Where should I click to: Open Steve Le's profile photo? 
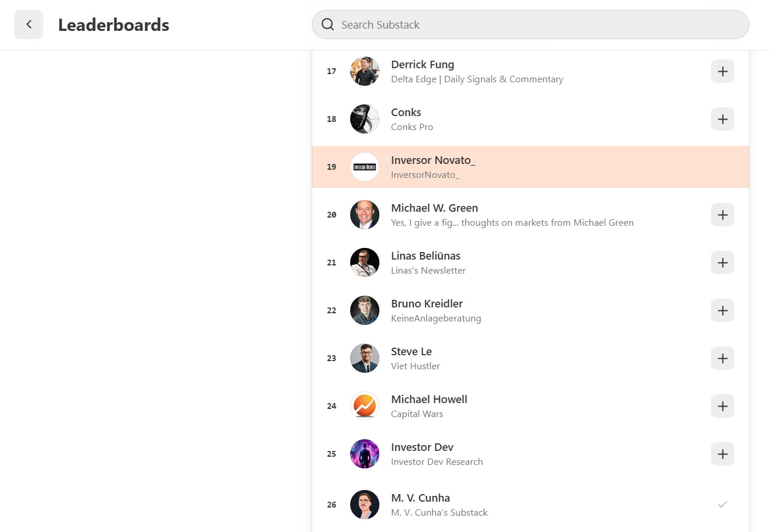click(365, 358)
